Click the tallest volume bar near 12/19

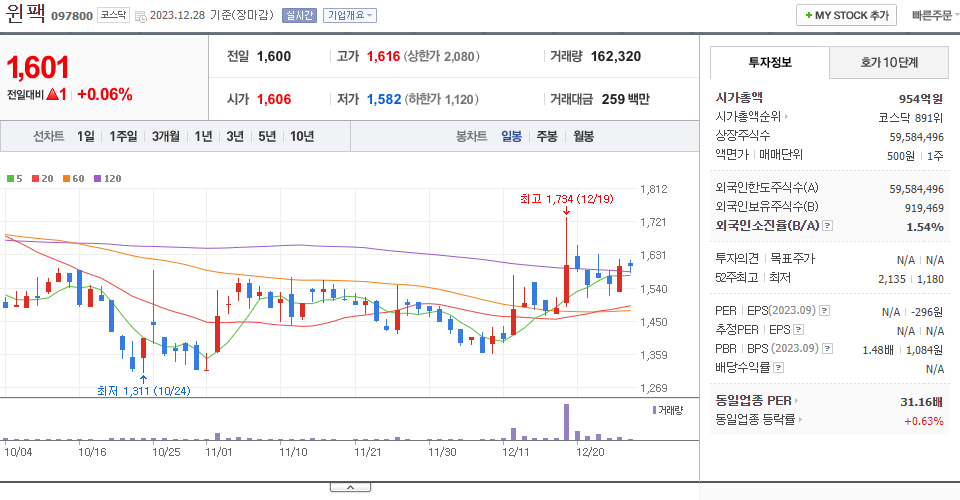(x=566, y=422)
